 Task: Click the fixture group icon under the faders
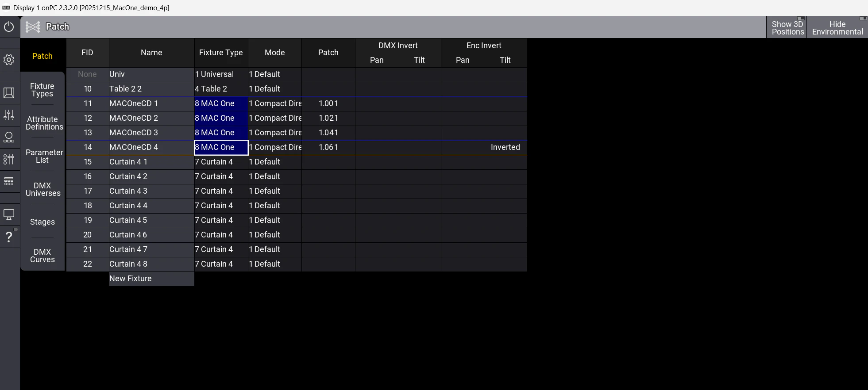coord(9,137)
